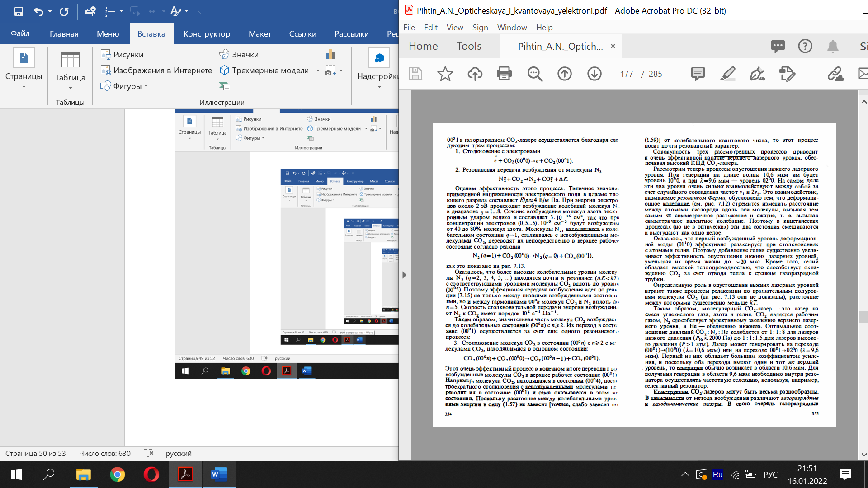The image size is (868, 488).
Task: Open the View menu in Acrobat
Action: 455,27
